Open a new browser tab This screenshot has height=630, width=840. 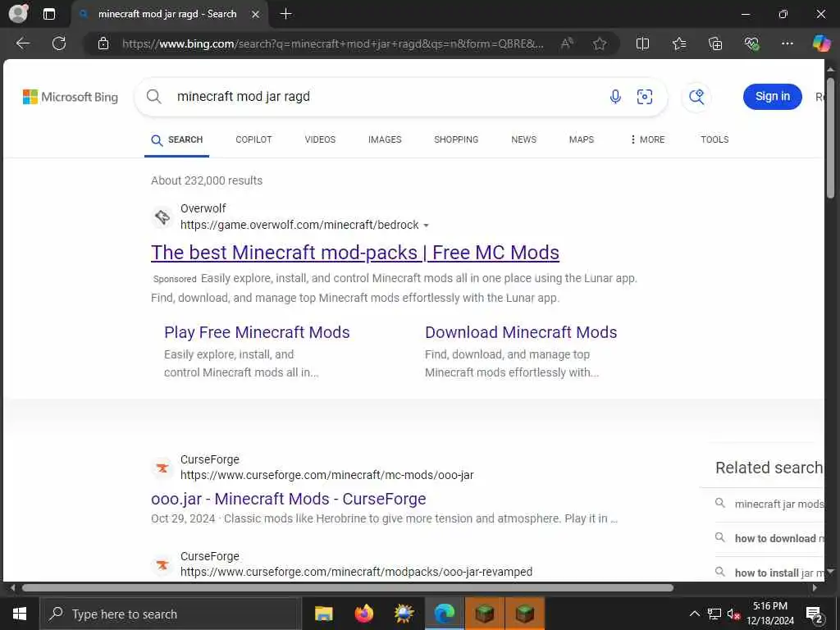pyautogui.click(x=286, y=14)
